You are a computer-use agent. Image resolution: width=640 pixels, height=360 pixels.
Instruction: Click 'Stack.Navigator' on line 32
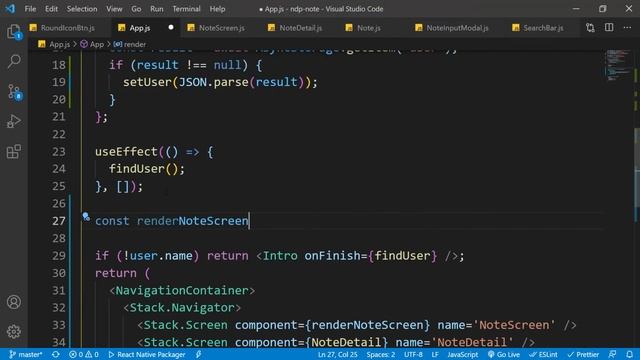pos(182,308)
